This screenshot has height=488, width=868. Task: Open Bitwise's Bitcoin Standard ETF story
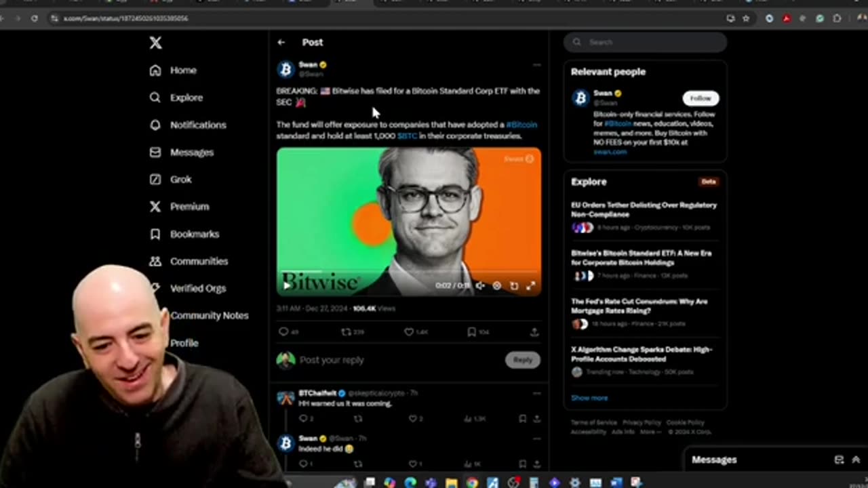(641, 258)
